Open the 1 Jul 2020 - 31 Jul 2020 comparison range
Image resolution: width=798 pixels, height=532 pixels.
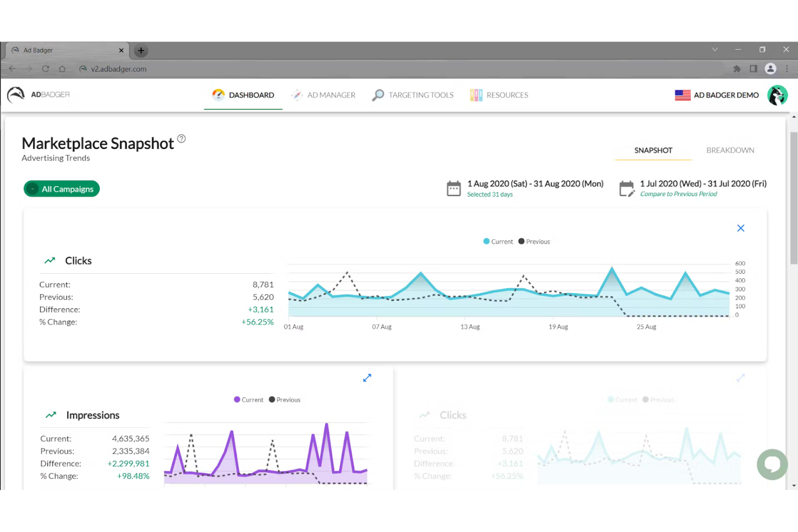703,184
